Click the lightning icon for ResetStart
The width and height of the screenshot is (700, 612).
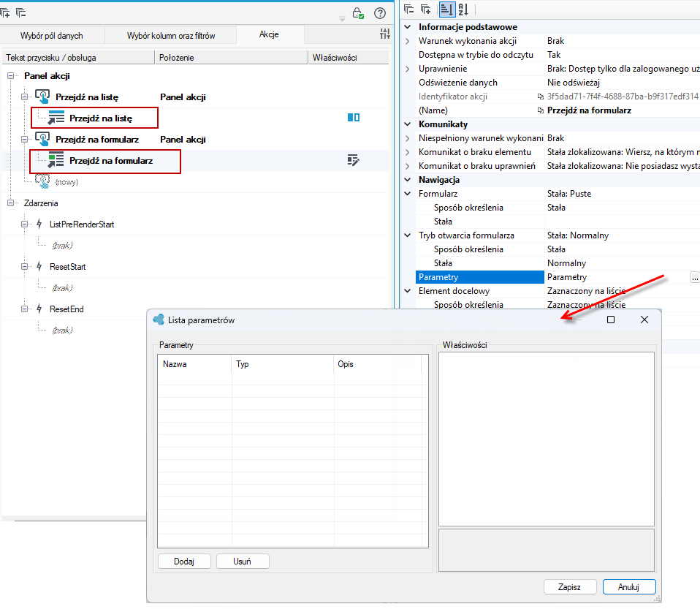click(x=39, y=266)
